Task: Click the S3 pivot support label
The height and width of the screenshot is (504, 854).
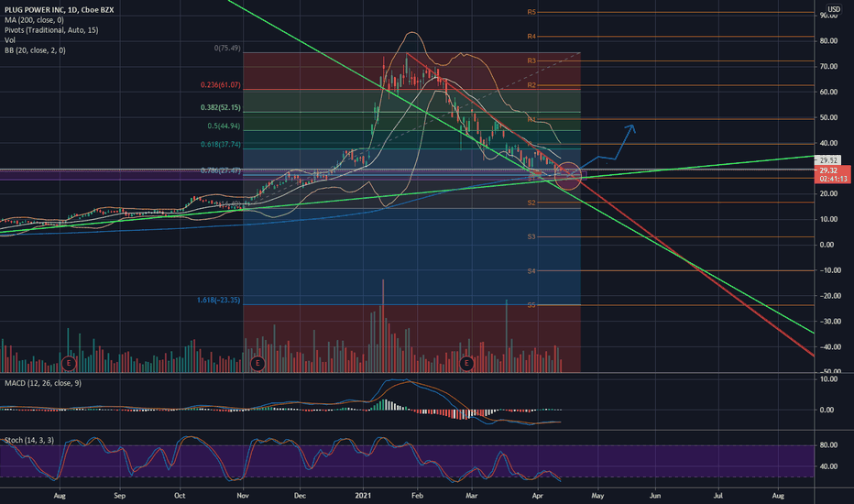Action: click(x=531, y=237)
